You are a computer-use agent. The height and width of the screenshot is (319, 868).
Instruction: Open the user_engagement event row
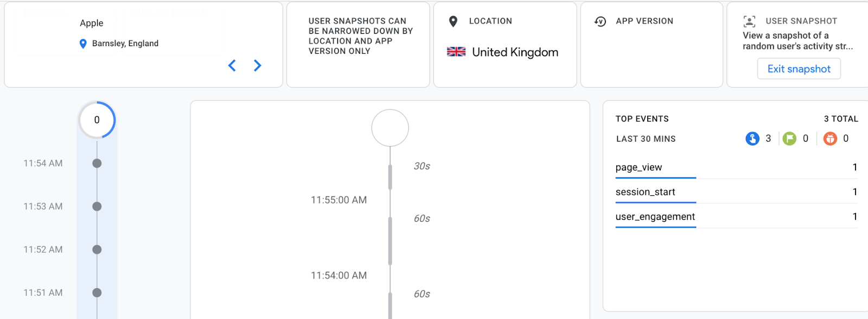pyautogui.click(x=736, y=217)
